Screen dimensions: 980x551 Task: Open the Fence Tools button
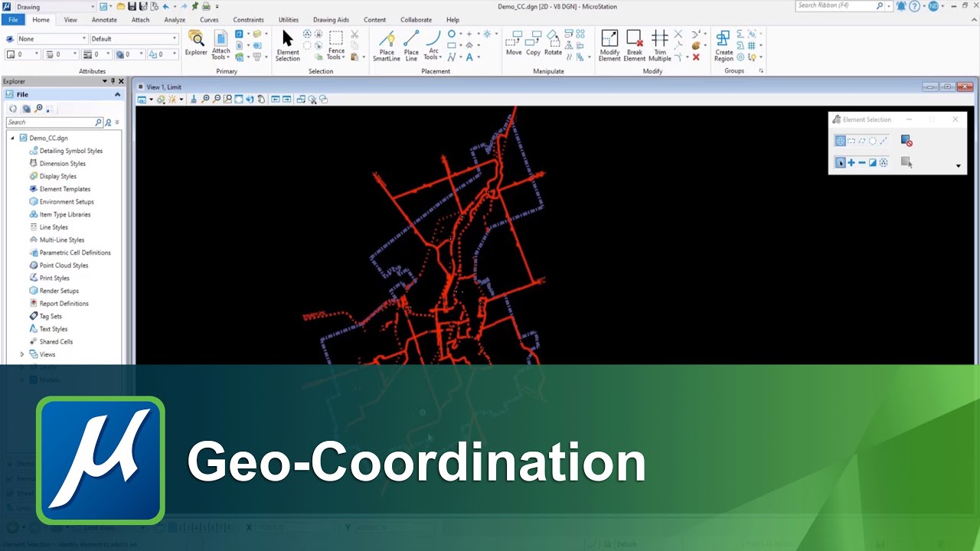336,46
